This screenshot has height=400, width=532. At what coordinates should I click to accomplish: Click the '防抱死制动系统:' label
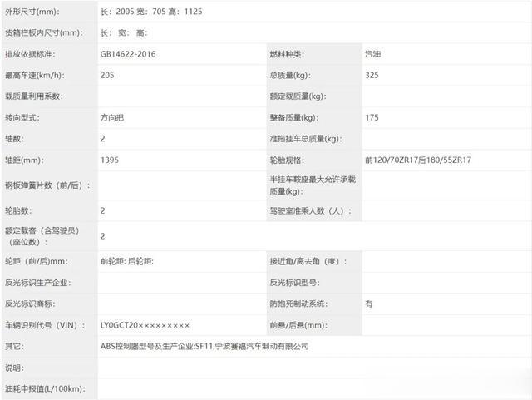pos(298,304)
